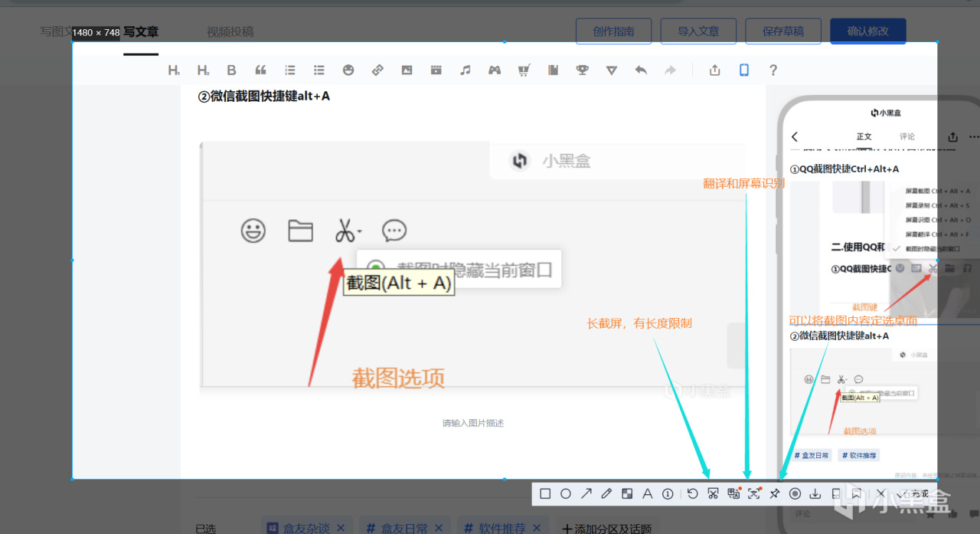Screen dimensions: 980x534
Task: Click the image caption field 请输入图片描述
Action: (473, 423)
